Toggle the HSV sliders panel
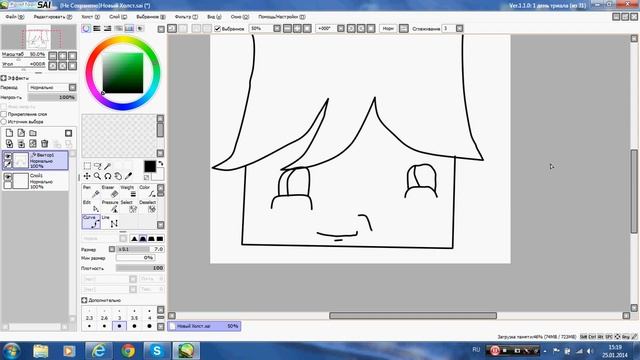 tap(107, 28)
